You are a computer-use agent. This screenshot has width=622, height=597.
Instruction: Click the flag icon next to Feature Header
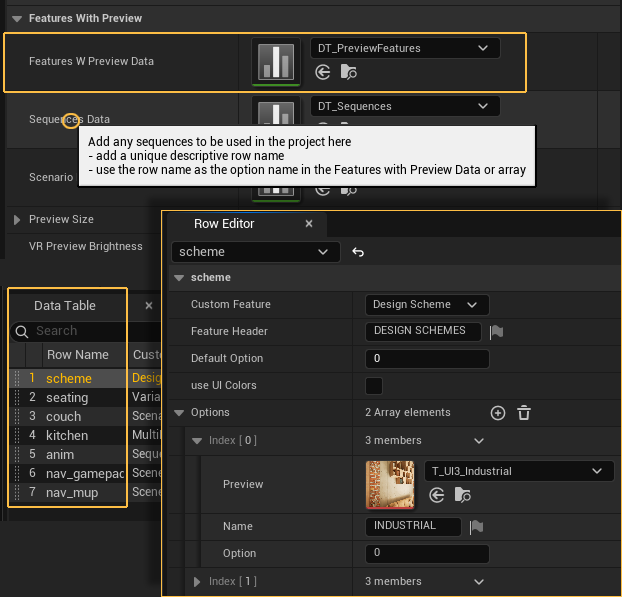(x=496, y=332)
